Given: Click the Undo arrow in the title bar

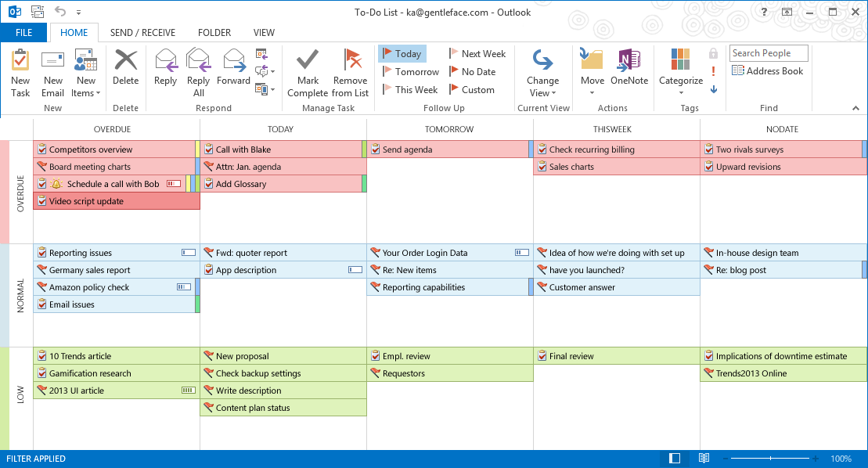Looking at the screenshot, I should [x=59, y=11].
